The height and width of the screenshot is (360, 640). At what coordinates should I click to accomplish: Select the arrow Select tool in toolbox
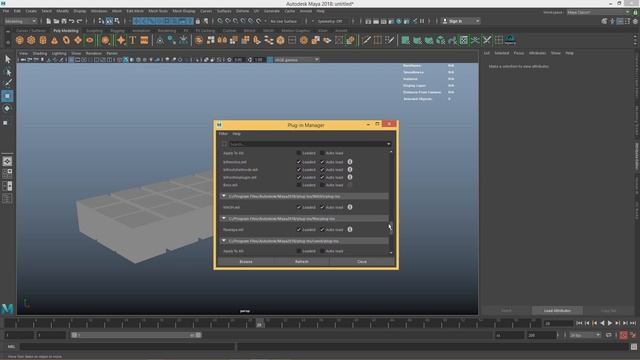(x=7, y=59)
